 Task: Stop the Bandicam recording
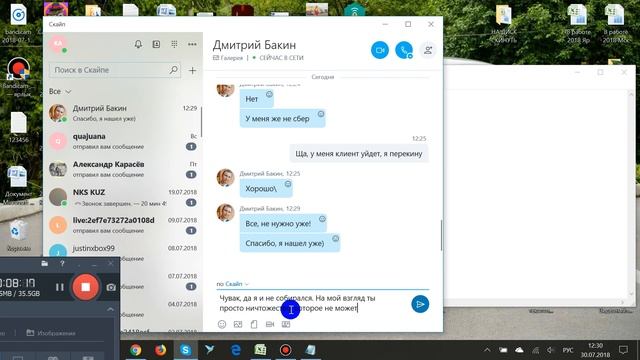(x=85, y=287)
